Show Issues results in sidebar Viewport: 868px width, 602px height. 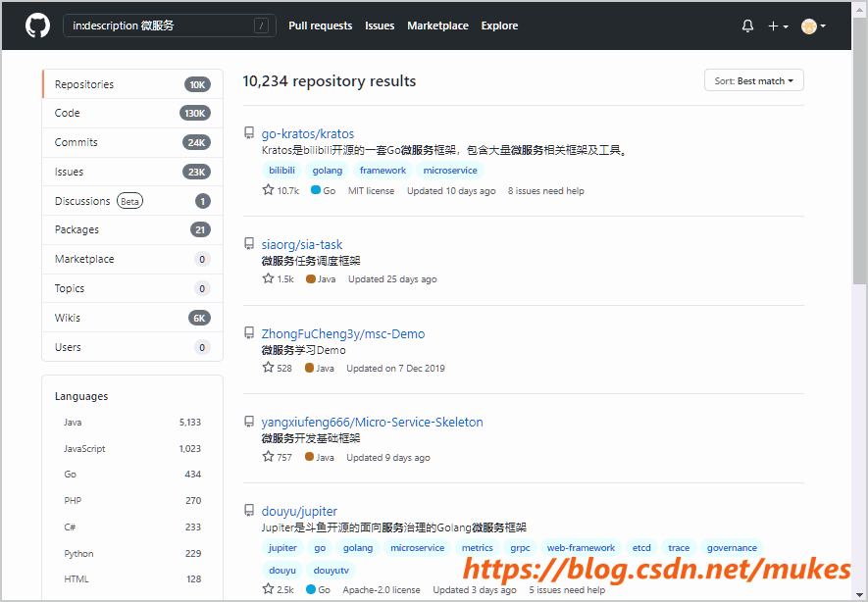coord(132,172)
